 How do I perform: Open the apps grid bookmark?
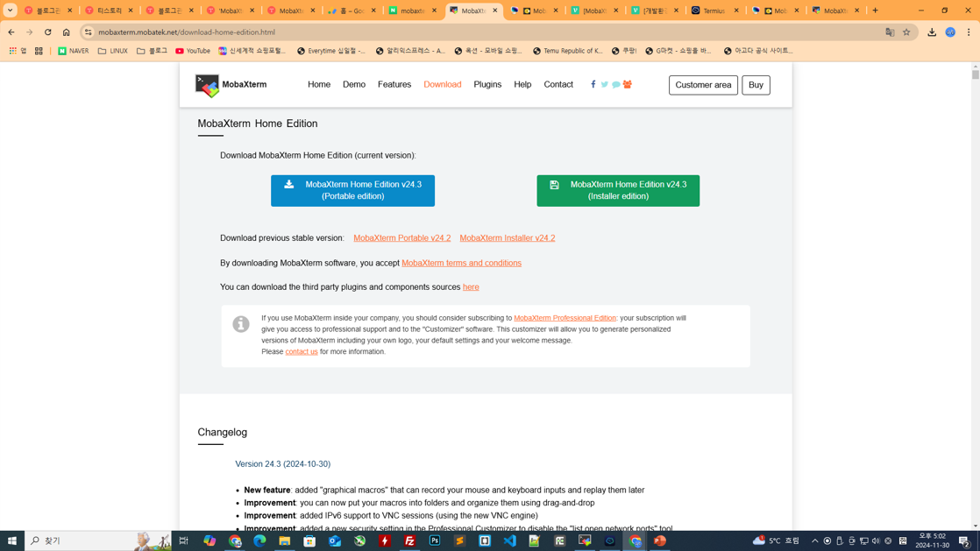[x=39, y=51]
